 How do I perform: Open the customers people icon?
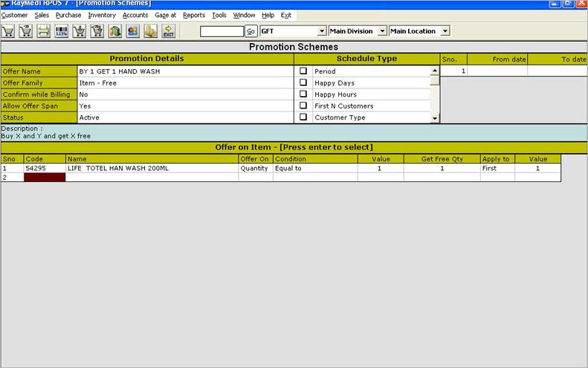tap(133, 31)
